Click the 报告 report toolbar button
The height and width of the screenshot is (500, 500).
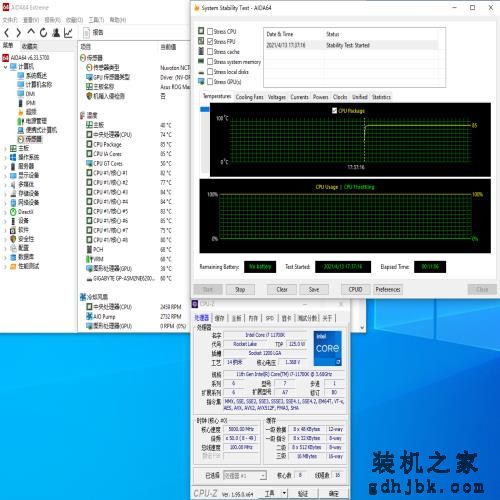[93, 33]
